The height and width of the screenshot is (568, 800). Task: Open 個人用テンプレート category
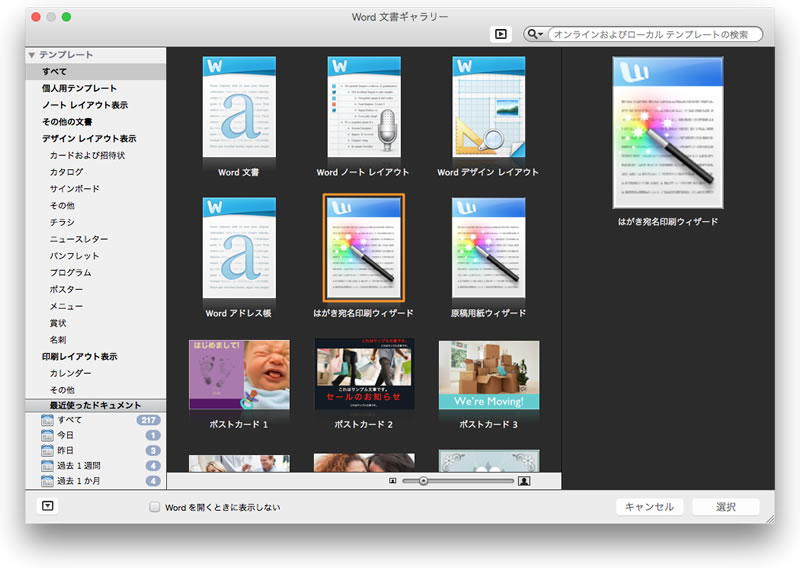pos(79,88)
